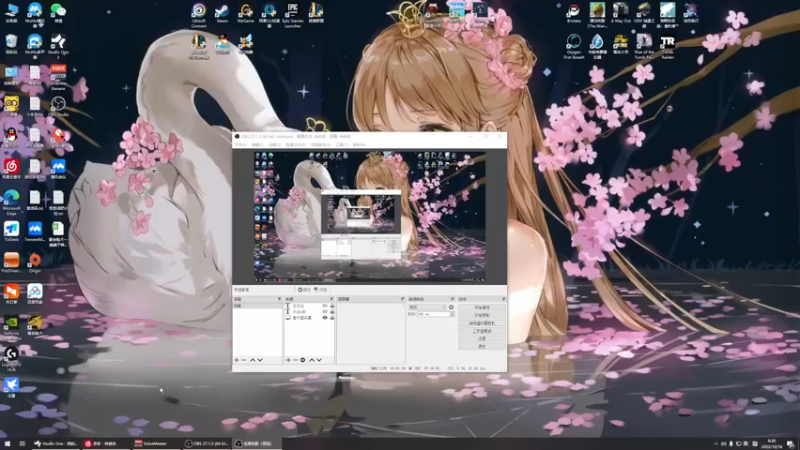Open the File menu in OBS
800x450 pixels.
point(240,145)
